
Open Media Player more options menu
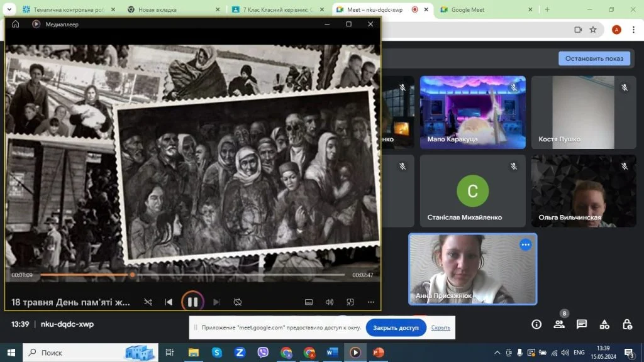tap(371, 302)
